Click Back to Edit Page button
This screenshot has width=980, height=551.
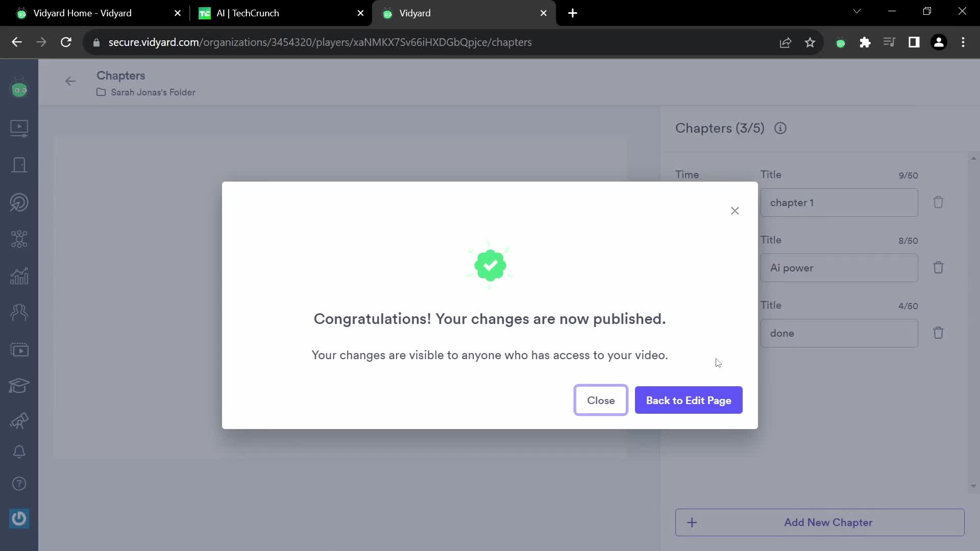point(689,399)
